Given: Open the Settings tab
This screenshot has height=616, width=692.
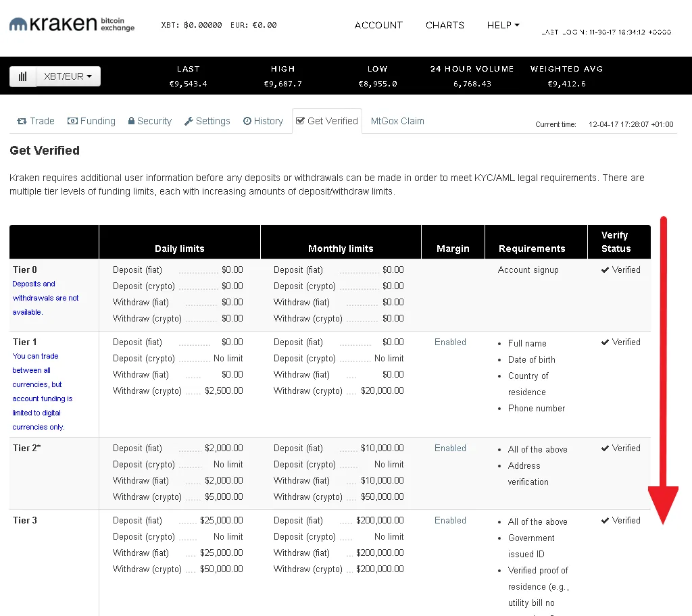Looking at the screenshot, I should click(207, 121).
